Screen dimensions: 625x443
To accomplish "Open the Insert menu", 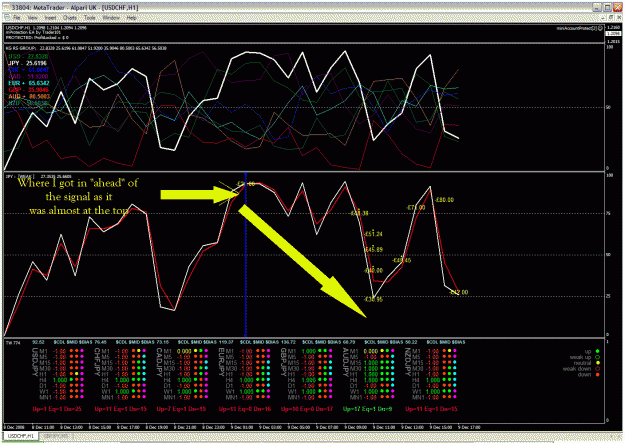I will (51, 18).
